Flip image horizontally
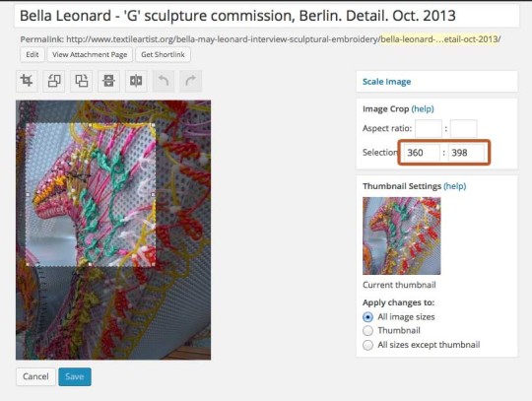The height and width of the screenshot is (401, 532). [x=136, y=81]
